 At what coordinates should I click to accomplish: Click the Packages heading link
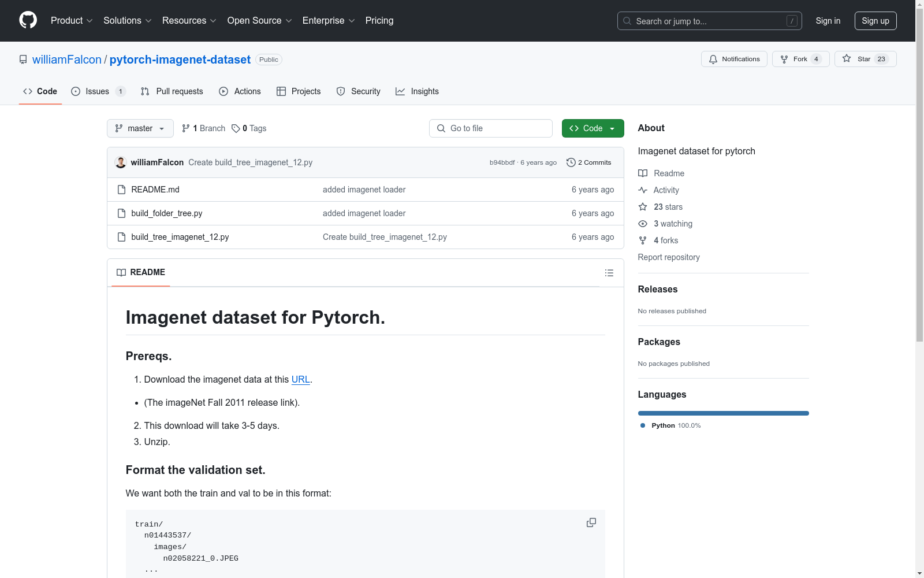659,342
